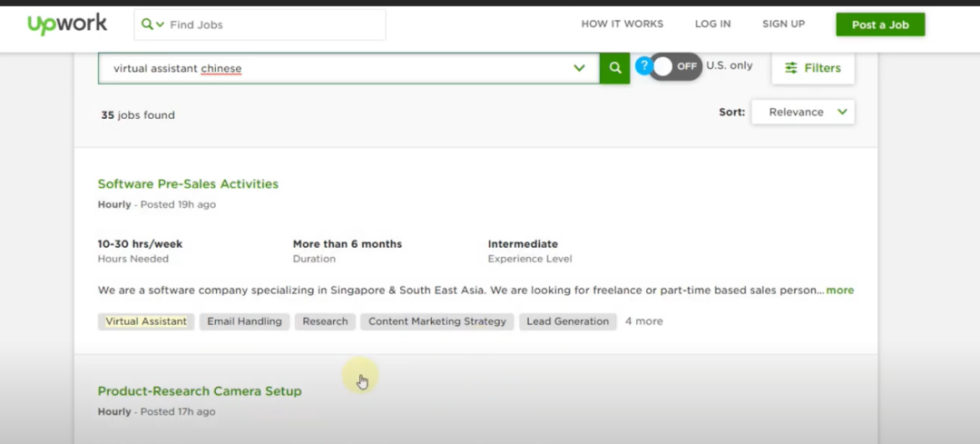Click the 'Intermediate' experience level
Screen dimensions: 980x444
[523, 244]
